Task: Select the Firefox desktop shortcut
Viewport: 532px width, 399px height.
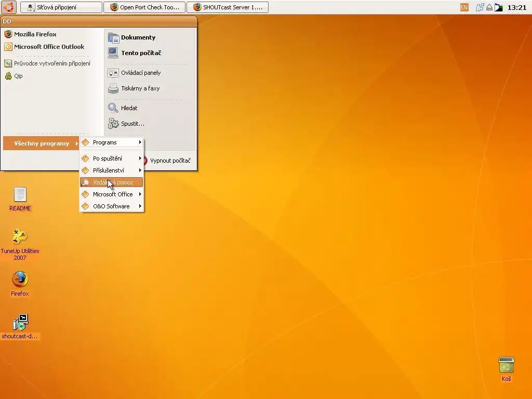Action: click(20, 284)
